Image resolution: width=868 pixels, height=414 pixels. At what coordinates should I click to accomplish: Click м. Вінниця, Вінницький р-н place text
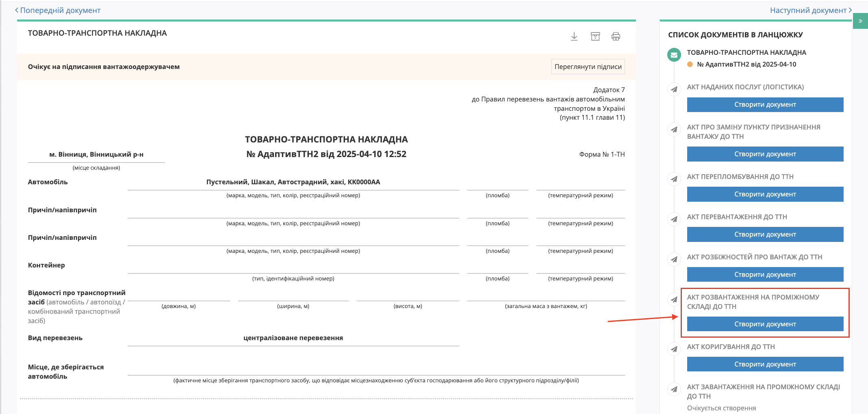point(96,154)
